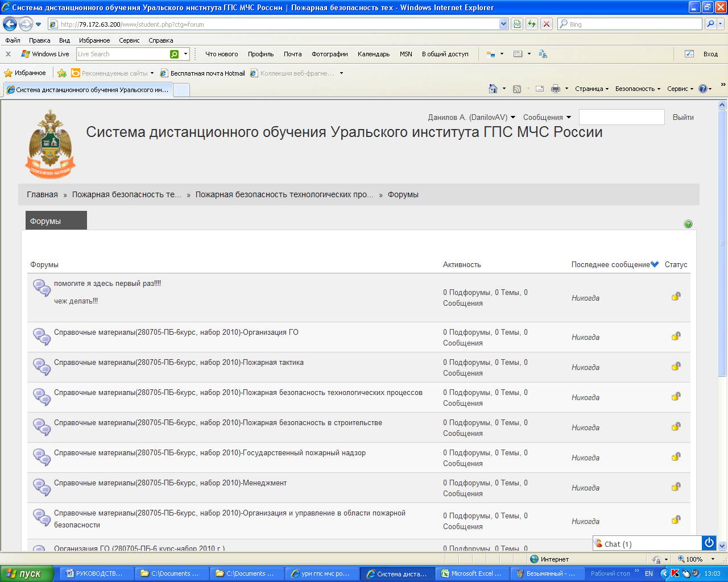Screen dimensions: 728x582
Task: Open the zoom level 100% dropdown
Action: [x=713, y=559]
